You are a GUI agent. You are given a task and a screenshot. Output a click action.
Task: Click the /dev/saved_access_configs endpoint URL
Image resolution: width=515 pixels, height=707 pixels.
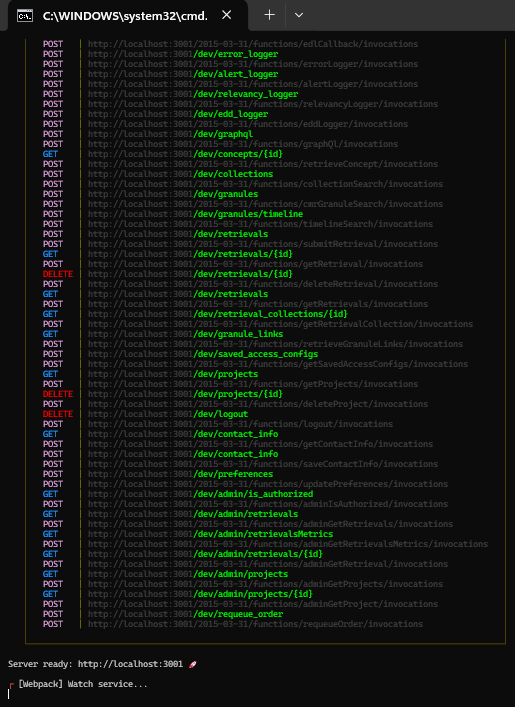(x=203, y=354)
